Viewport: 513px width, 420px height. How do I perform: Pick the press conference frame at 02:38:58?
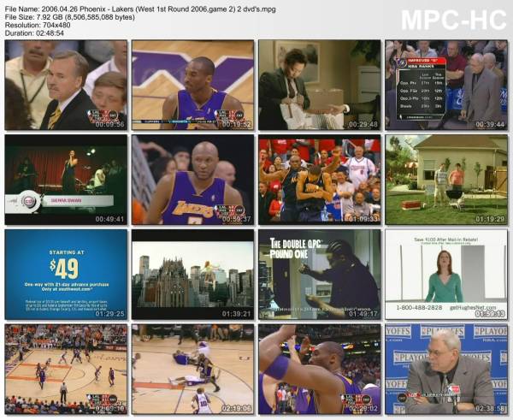(x=446, y=370)
